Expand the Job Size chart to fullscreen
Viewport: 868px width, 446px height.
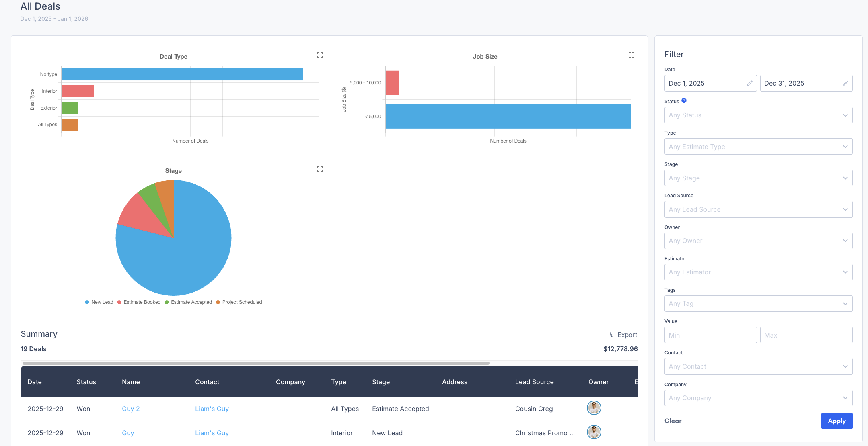(631, 55)
